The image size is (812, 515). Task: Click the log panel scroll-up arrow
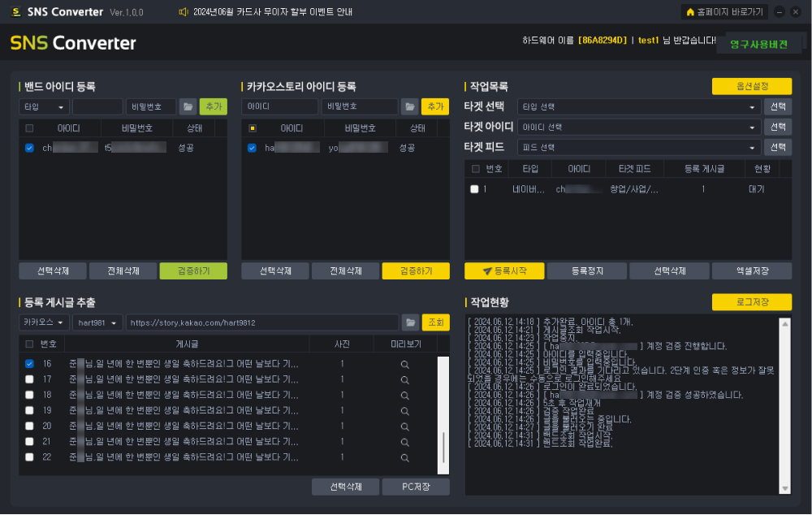tap(785, 324)
